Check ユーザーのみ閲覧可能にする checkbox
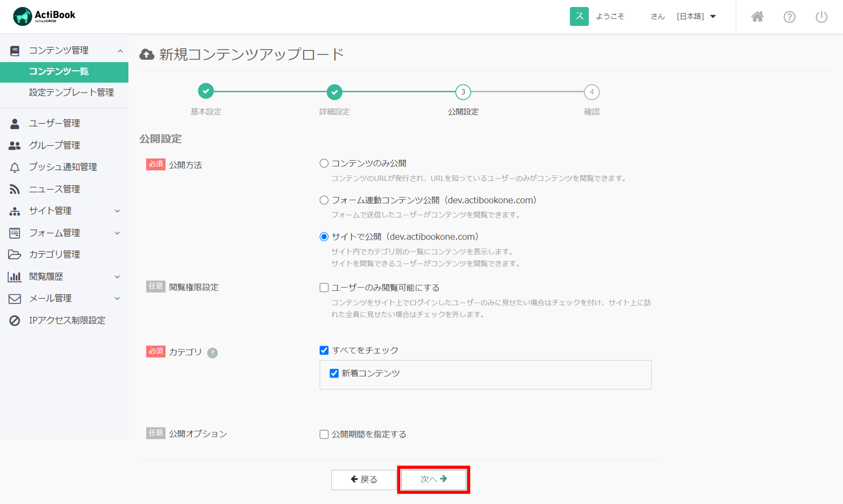This screenshot has height=504, width=843. 324,288
